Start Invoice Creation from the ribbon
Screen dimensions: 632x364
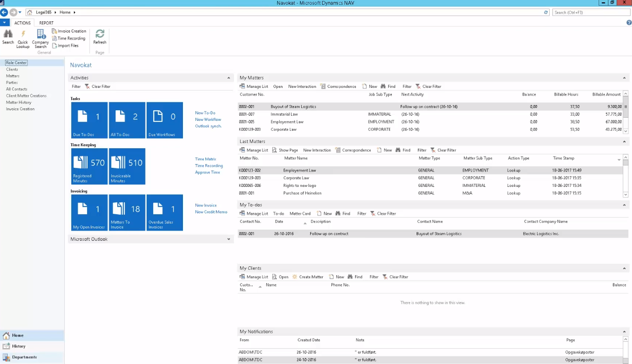point(69,31)
